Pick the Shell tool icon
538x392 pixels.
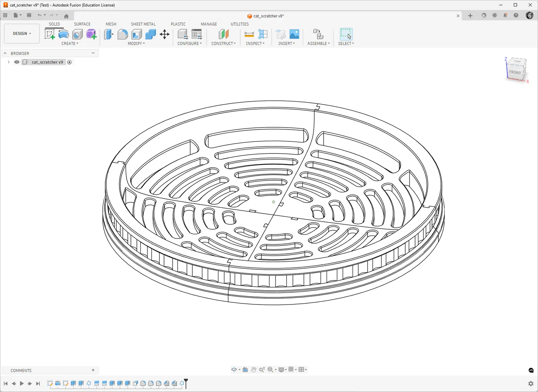point(137,34)
